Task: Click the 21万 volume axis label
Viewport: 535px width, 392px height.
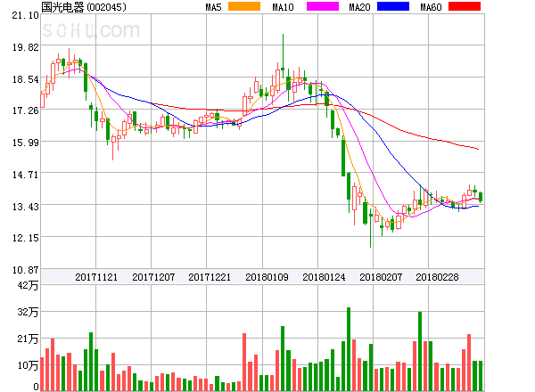Action: 28,339
